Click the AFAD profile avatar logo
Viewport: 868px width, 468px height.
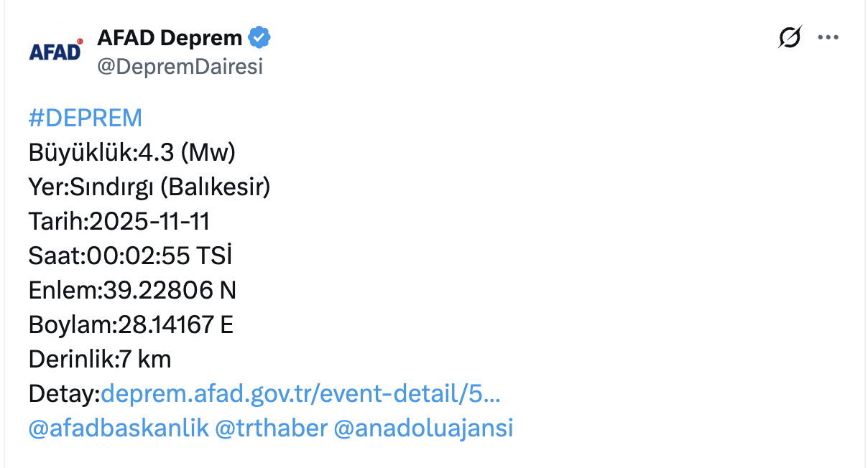click(56, 52)
